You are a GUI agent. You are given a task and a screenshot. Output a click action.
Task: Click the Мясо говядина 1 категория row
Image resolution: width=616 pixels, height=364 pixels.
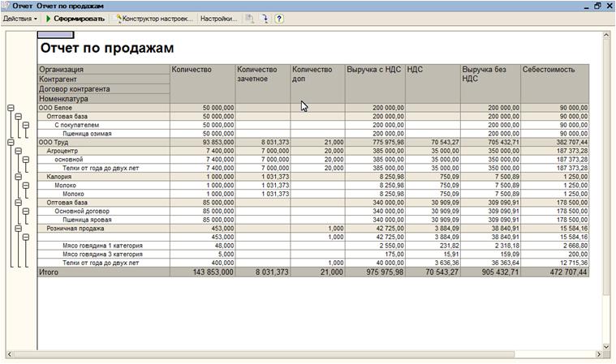(x=313, y=246)
